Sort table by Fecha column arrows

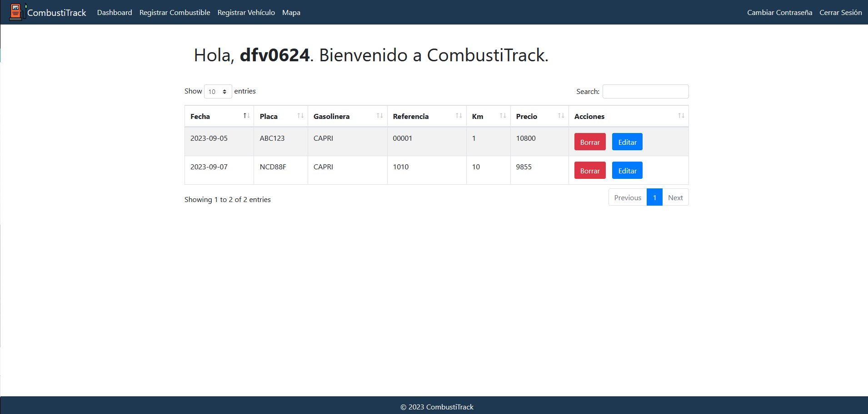point(246,116)
